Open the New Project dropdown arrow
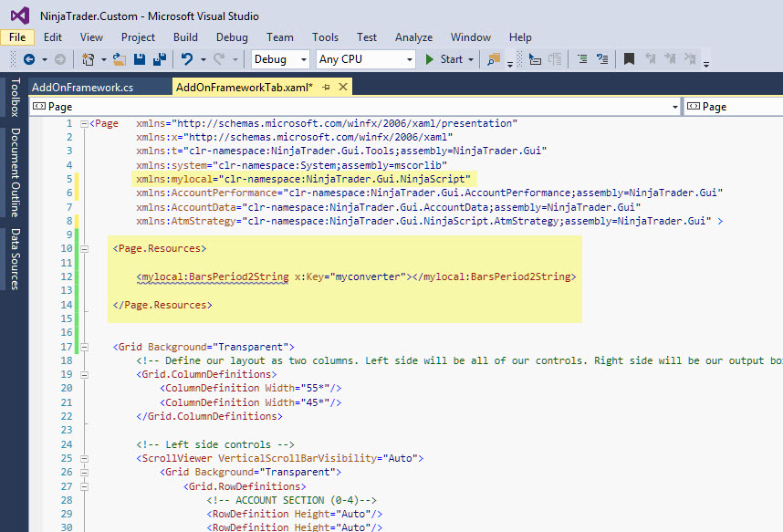The height and width of the screenshot is (532, 783). (104, 60)
